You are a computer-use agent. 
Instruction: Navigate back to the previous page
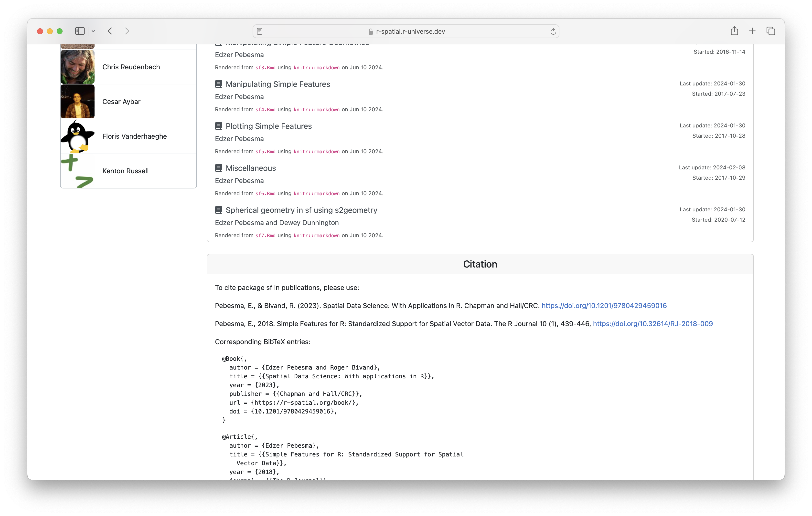click(x=110, y=31)
